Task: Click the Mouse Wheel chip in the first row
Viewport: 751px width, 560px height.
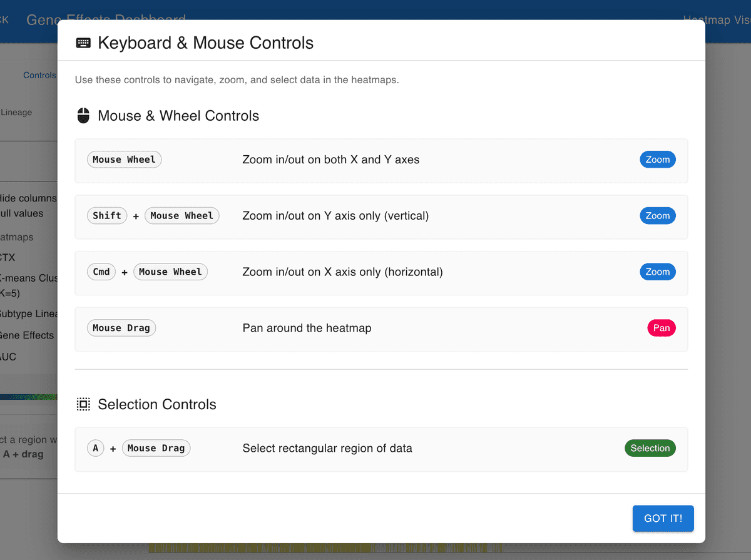Action: point(124,160)
